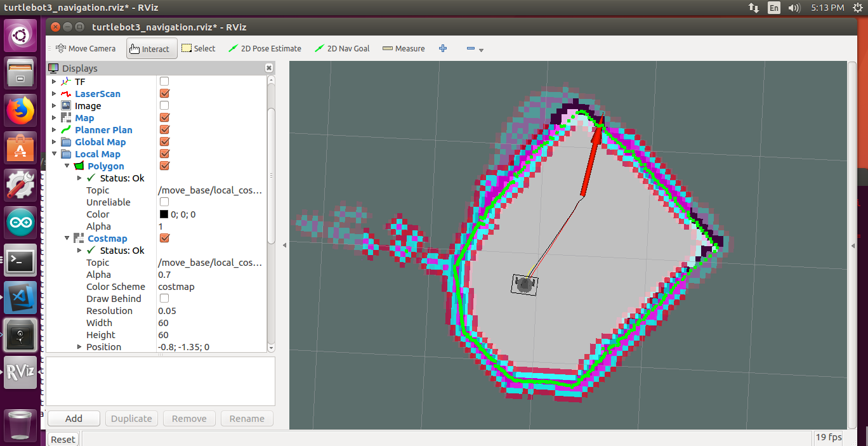Expand the Map tree item
The height and width of the screenshot is (446, 868).
tap(54, 118)
